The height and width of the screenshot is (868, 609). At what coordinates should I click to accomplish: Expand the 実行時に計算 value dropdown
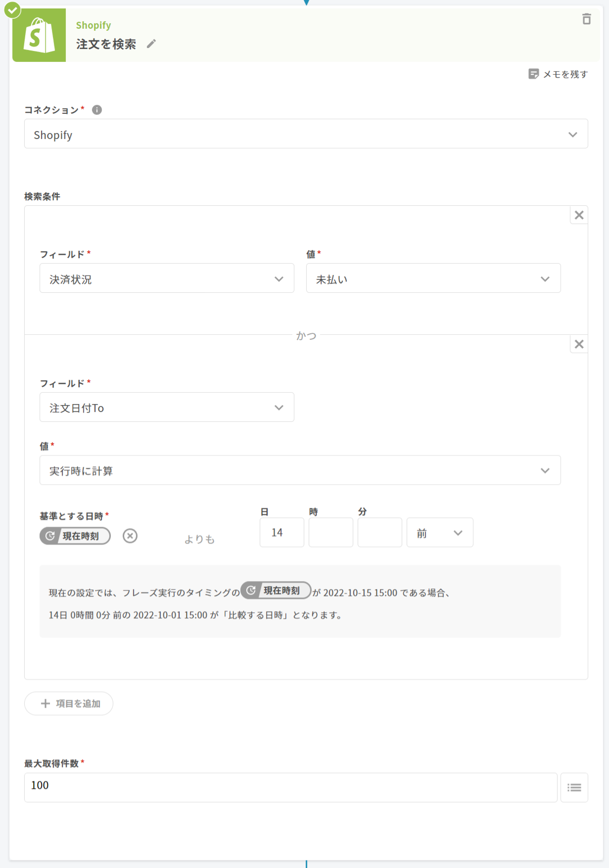(x=300, y=470)
